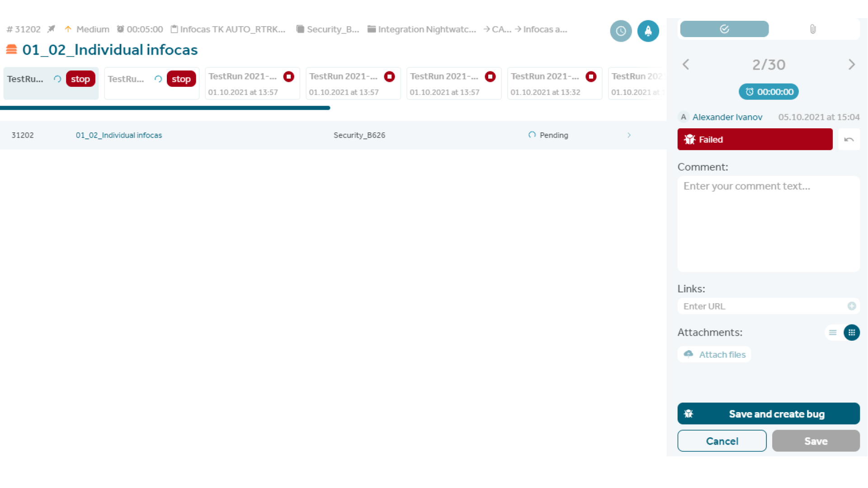The width and height of the screenshot is (868, 488).
Task: Click the Failed status icon button
Action: point(690,139)
